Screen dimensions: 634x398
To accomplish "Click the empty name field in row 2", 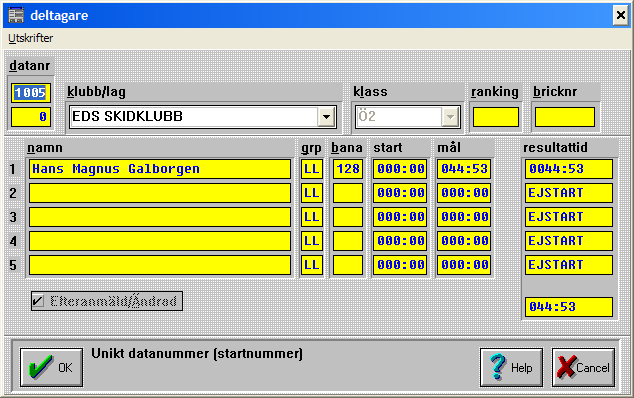I will coord(160,193).
